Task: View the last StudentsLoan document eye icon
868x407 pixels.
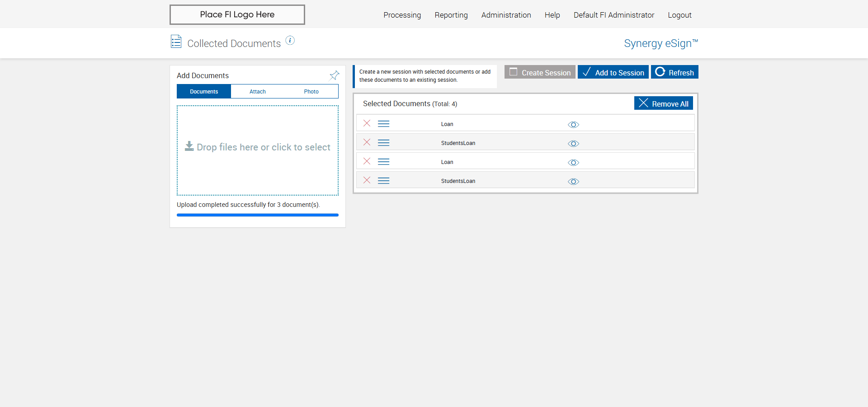Action: tap(573, 182)
